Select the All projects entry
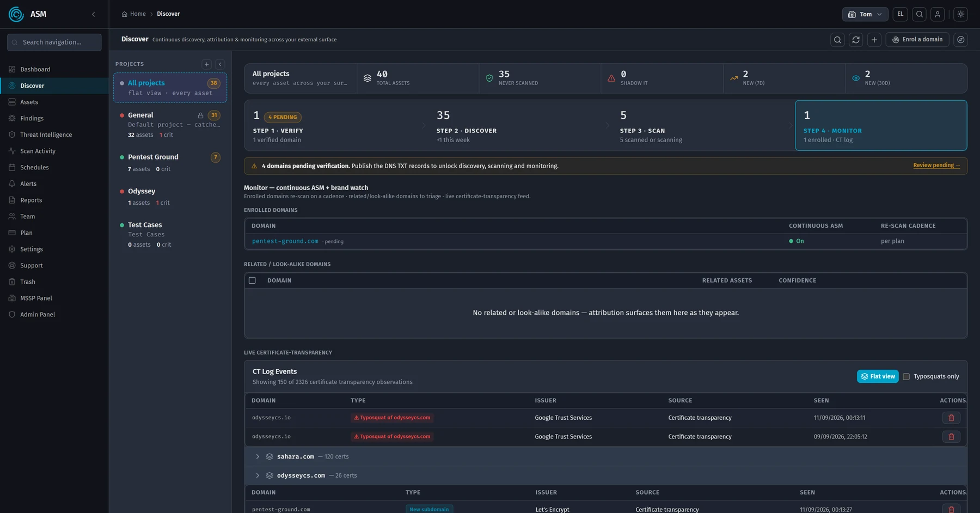This screenshot has width=980, height=513. point(170,88)
